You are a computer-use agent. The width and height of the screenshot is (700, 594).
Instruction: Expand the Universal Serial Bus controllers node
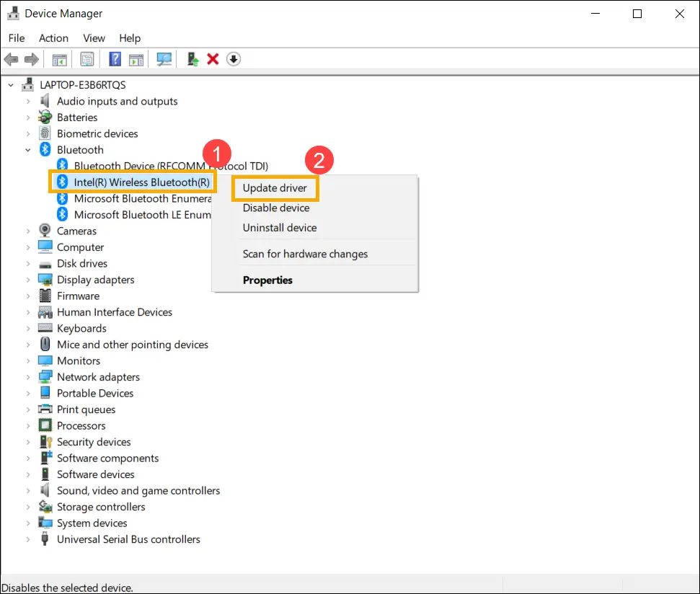[x=28, y=539]
